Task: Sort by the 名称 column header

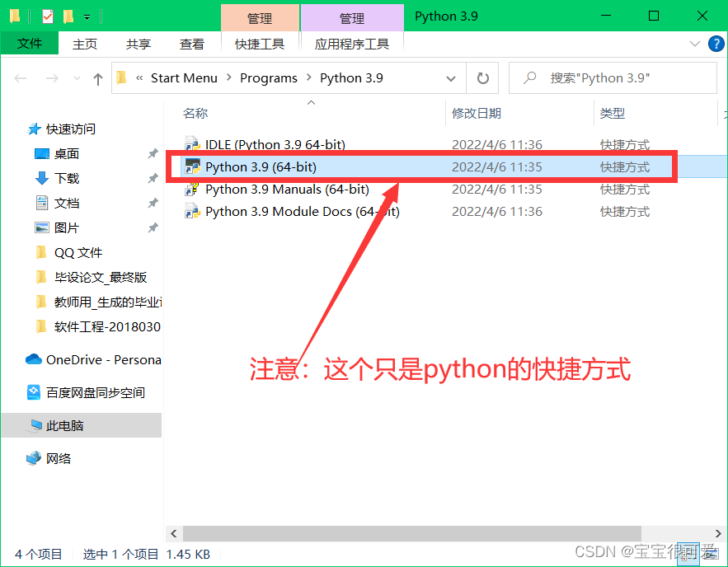Action: [195, 113]
